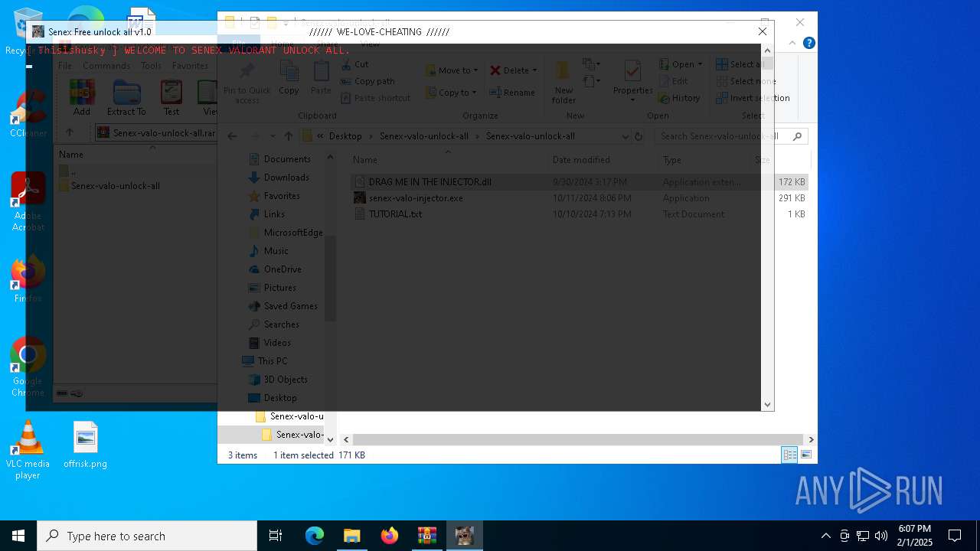This screenshot has width=980, height=551.
Task: Click Rename in the Explorer ribbon
Action: click(x=512, y=93)
